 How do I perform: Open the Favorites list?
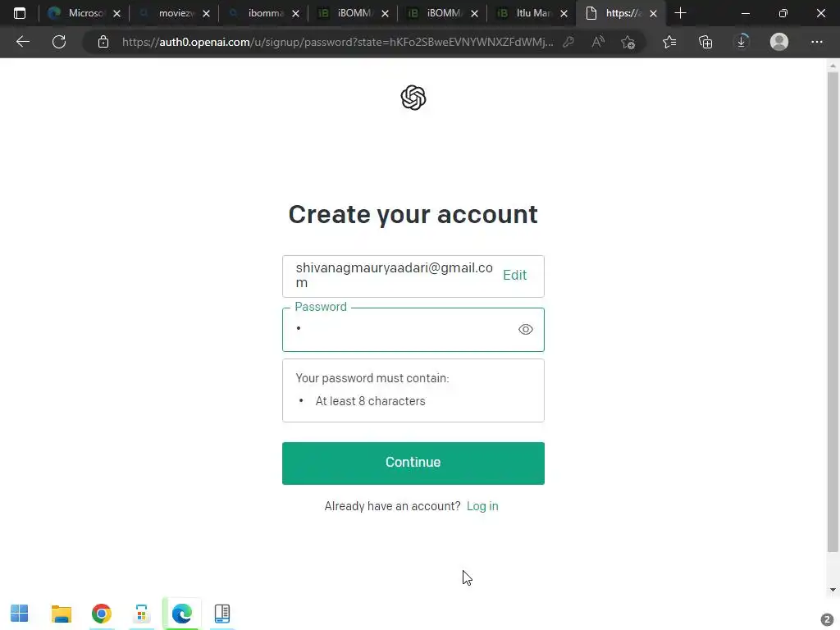(x=669, y=42)
